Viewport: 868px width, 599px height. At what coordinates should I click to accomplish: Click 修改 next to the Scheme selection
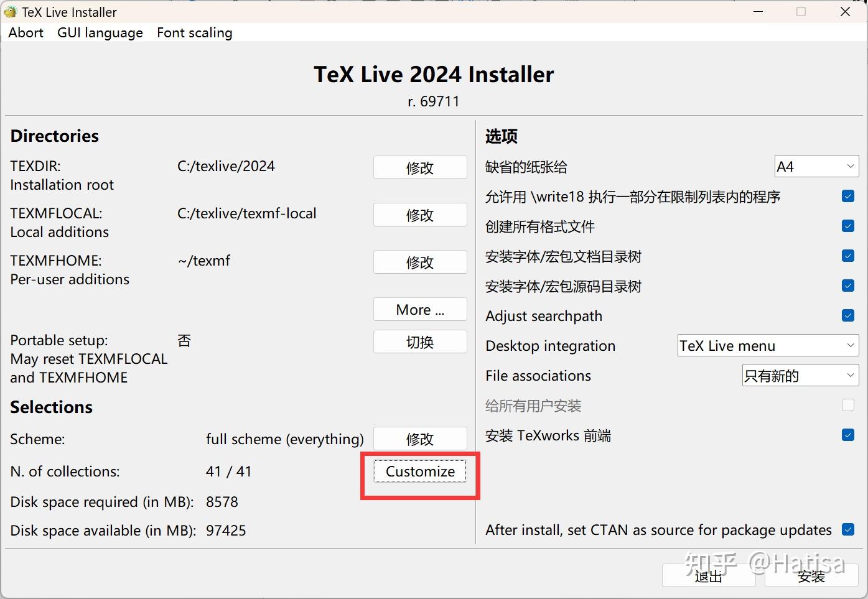[x=420, y=439]
